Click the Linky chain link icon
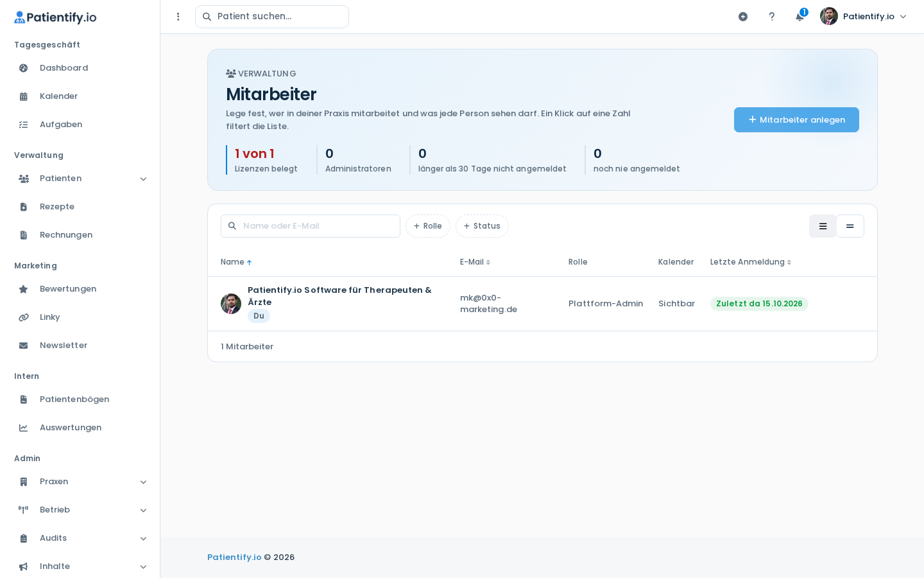The image size is (924, 578). coord(24,317)
